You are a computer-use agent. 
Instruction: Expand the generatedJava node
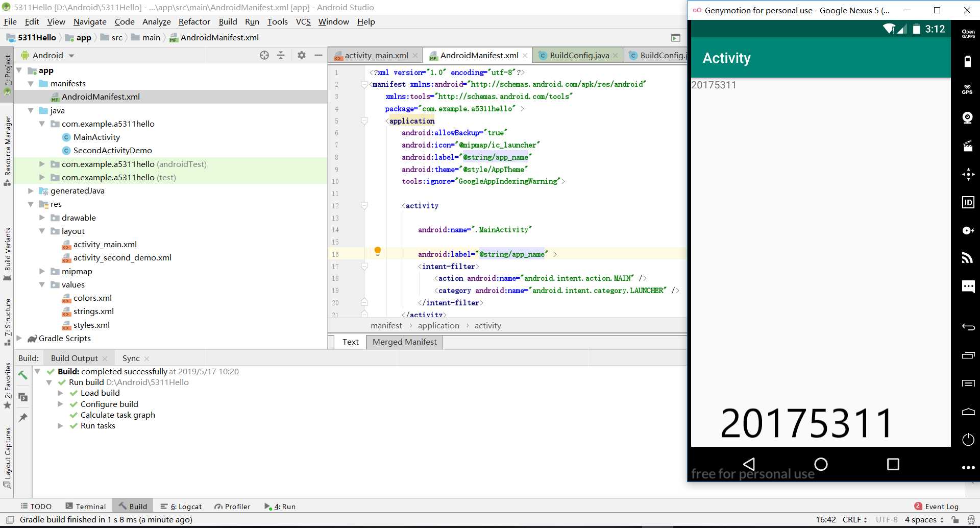click(31, 190)
